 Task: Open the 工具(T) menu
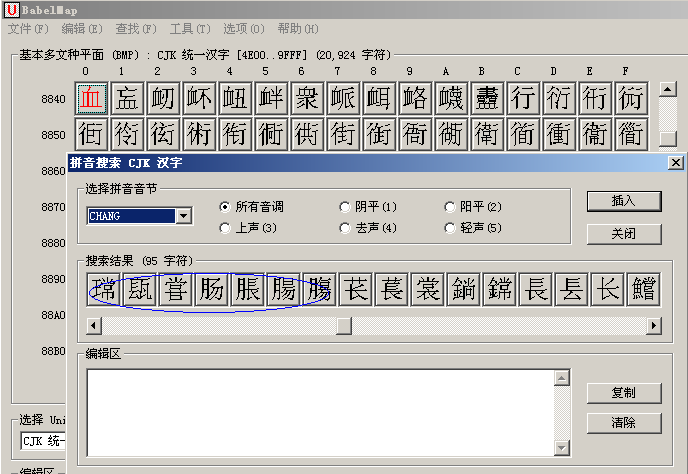click(189, 29)
